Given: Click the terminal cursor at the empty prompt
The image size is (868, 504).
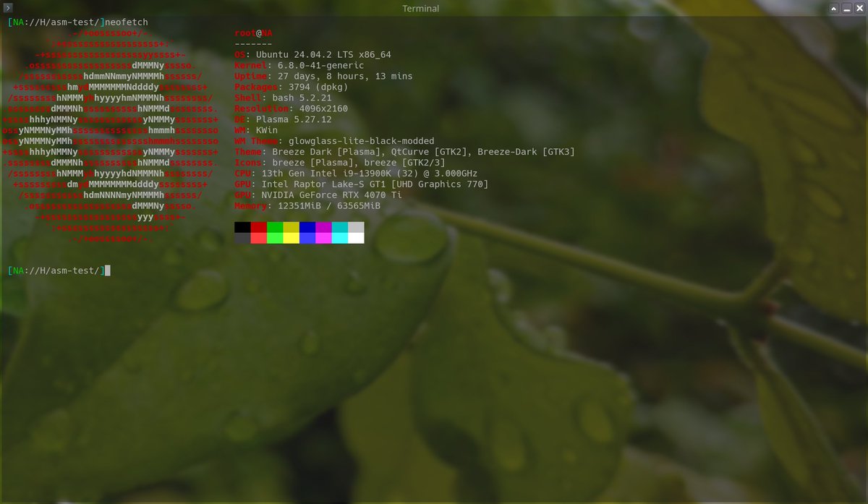Looking at the screenshot, I should (x=108, y=270).
